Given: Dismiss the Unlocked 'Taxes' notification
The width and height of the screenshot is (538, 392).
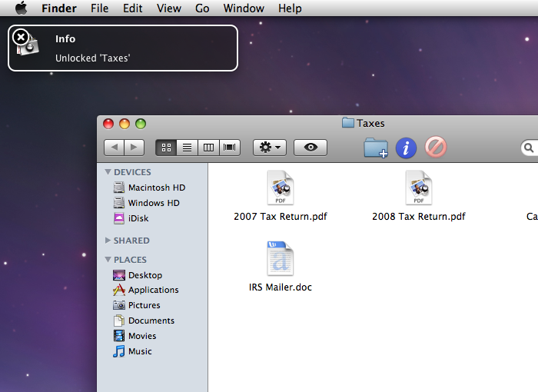Looking at the screenshot, I should coord(21,37).
